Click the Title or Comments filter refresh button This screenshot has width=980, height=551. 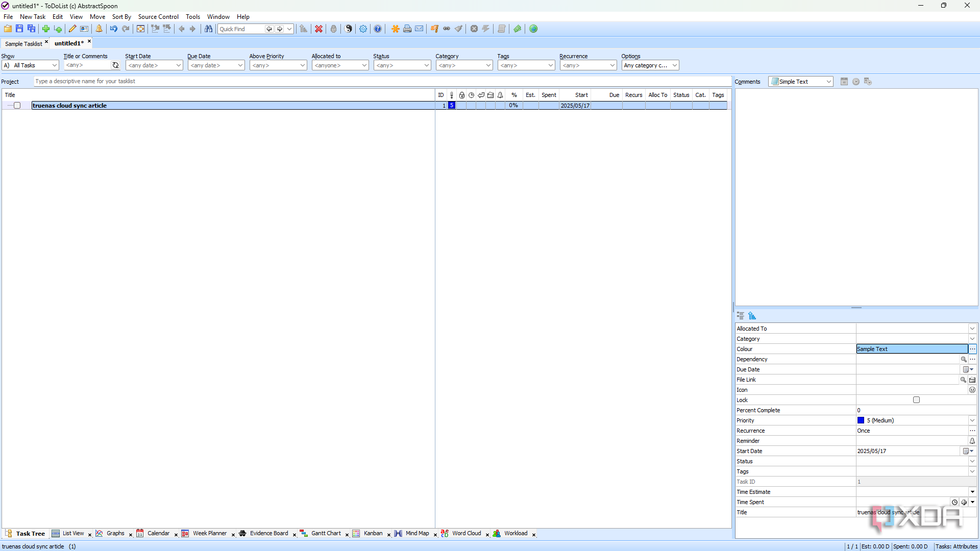coord(115,65)
